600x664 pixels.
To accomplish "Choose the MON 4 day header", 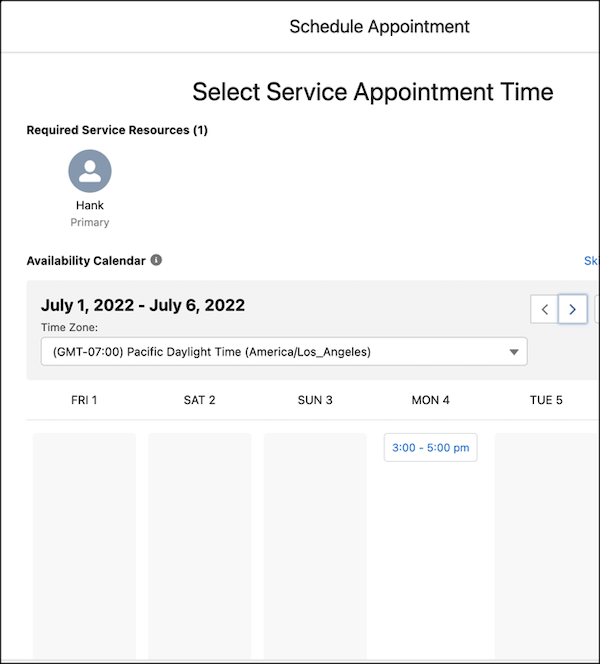I will [431, 400].
